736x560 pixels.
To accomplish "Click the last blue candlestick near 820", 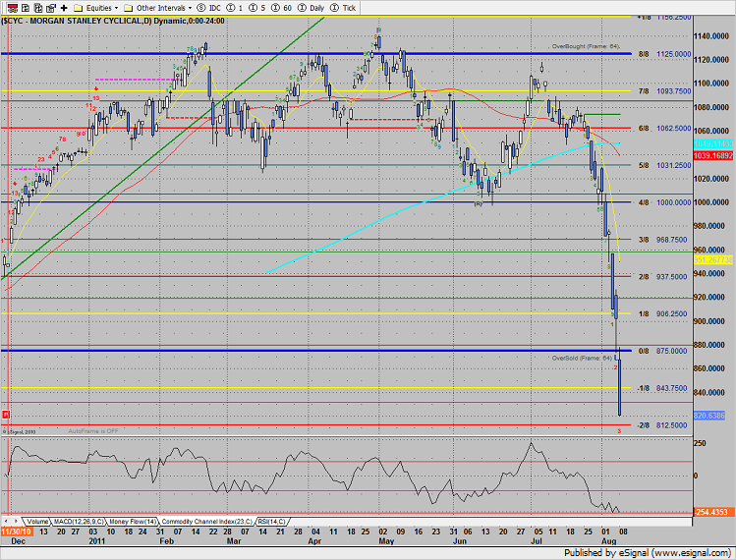I will pyautogui.click(x=620, y=387).
